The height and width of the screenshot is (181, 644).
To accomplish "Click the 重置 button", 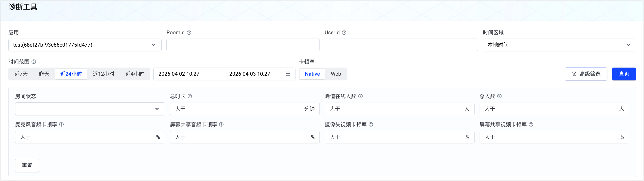I will tap(27, 165).
